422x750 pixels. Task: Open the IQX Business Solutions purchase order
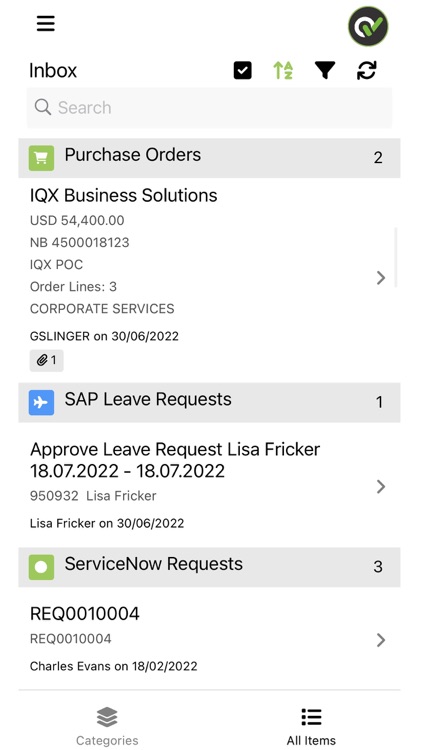click(x=209, y=280)
